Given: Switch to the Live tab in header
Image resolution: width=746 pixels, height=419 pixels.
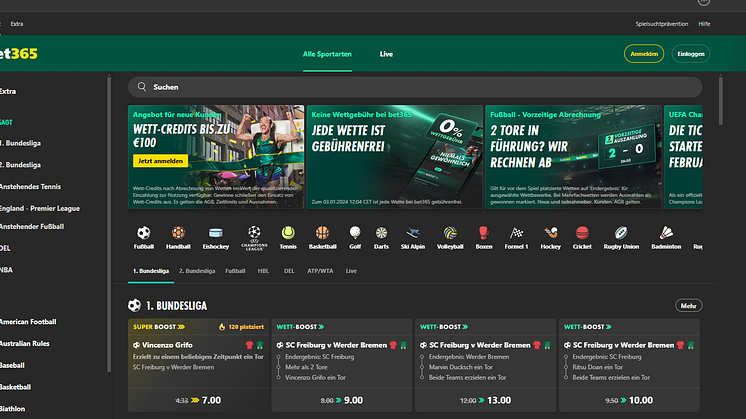Looking at the screenshot, I should (386, 54).
